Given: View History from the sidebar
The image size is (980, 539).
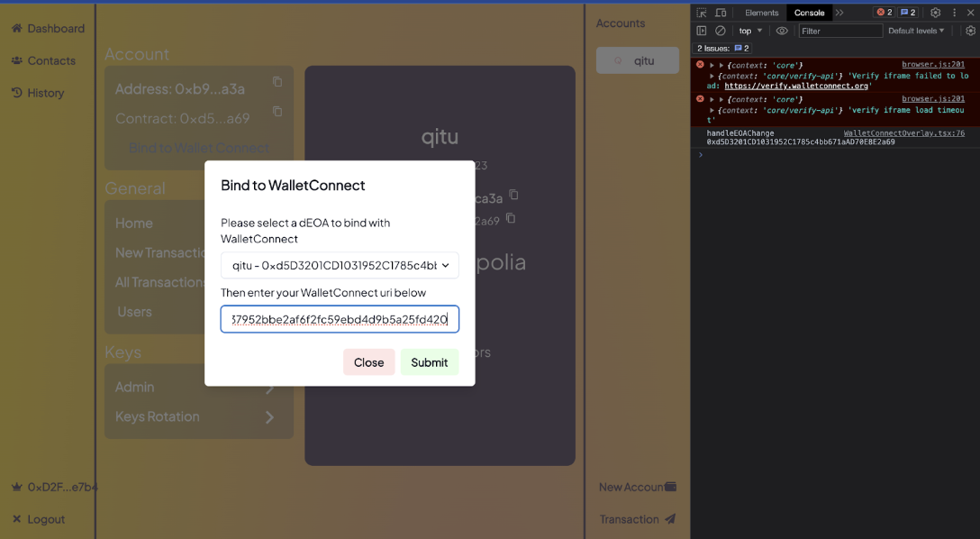Looking at the screenshot, I should 41,92.
